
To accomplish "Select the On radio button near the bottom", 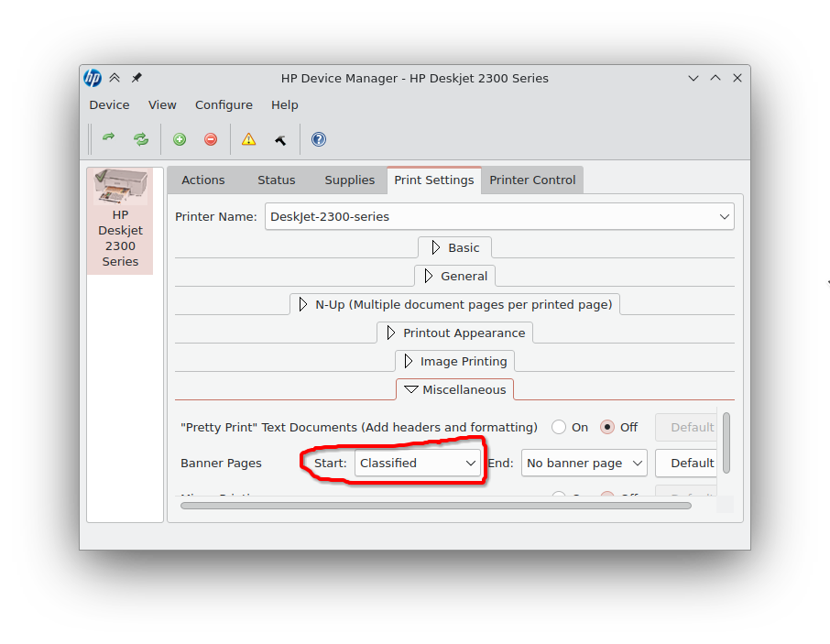I will click(559, 496).
